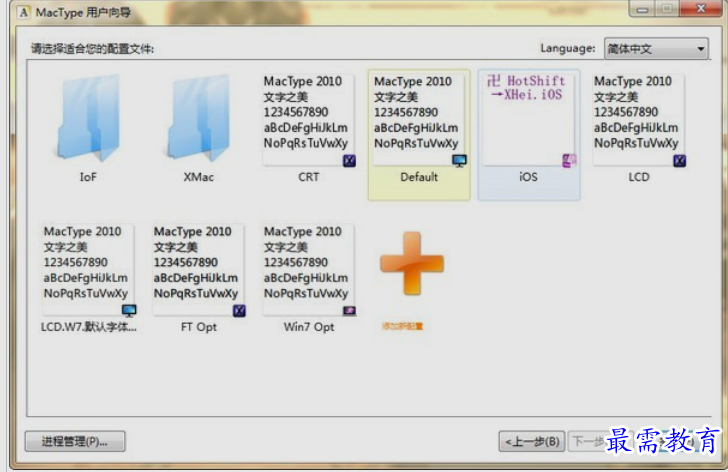Click the Win7 Opt label text
Screen dimensions: 728x472
309,327
